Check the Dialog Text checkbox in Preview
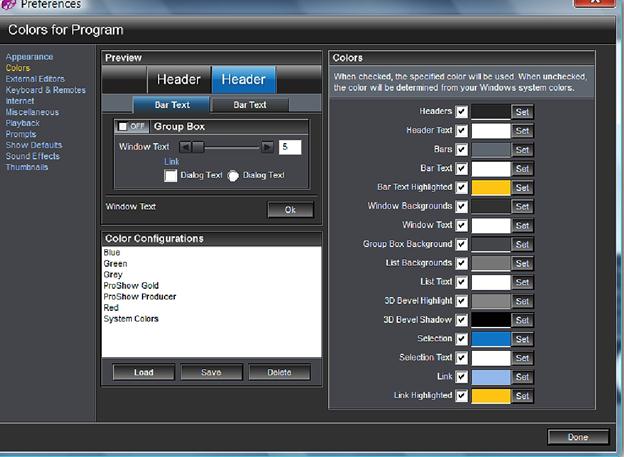This screenshot has width=624, height=457. 170,176
